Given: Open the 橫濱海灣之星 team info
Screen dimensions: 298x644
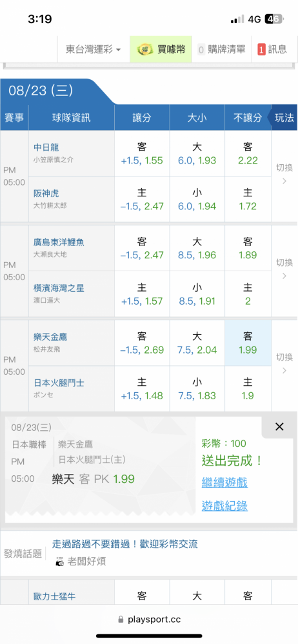Looking at the screenshot, I should (x=59, y=289).
